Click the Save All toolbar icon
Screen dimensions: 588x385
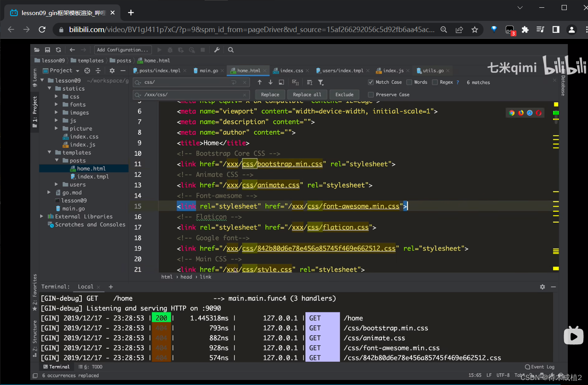pyautogui.click(x=48, y=50)
